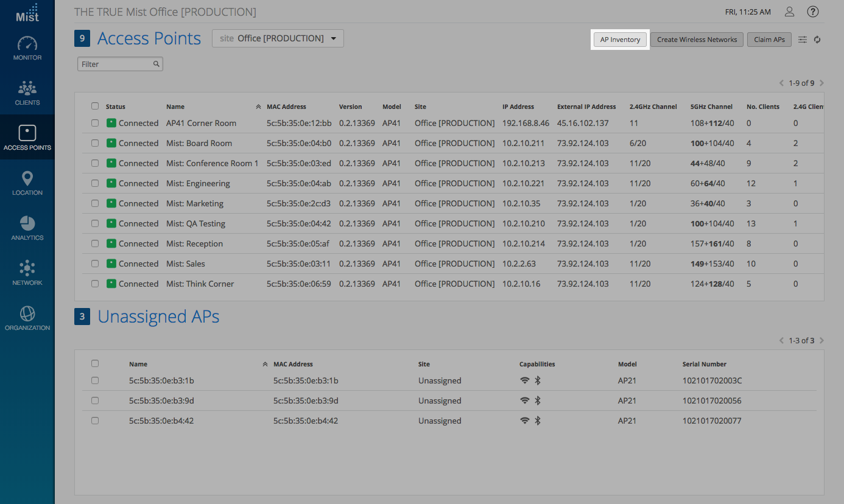
Task: Check the box for Mist: Engineering AP
Action: pos(95,183)
